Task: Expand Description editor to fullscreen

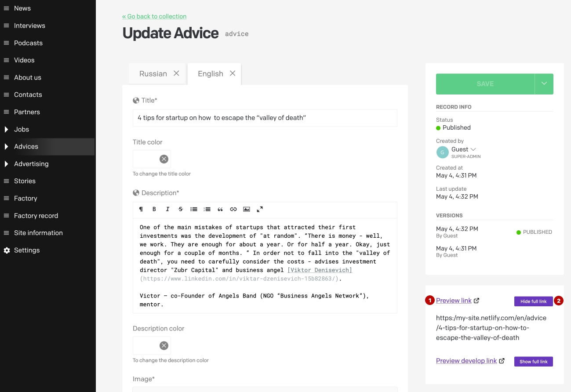Action: tap(260, 209)
